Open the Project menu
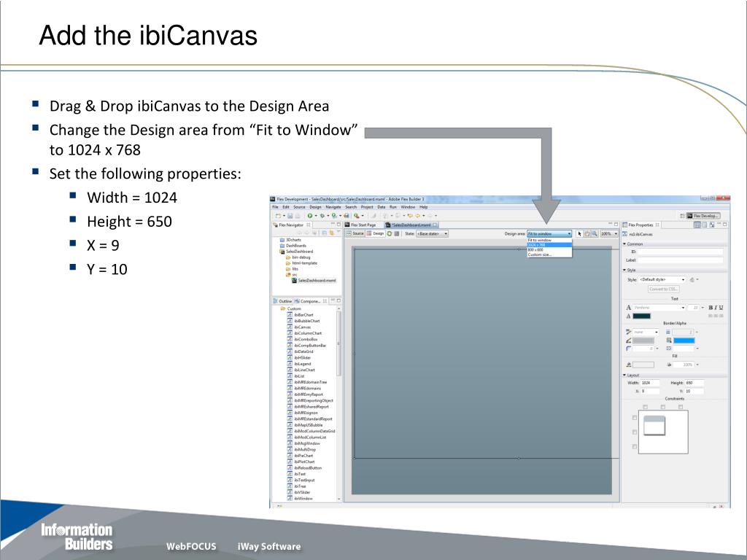This screenshot has width=747, height=560. pyautogui.click(x=367, y=207)
